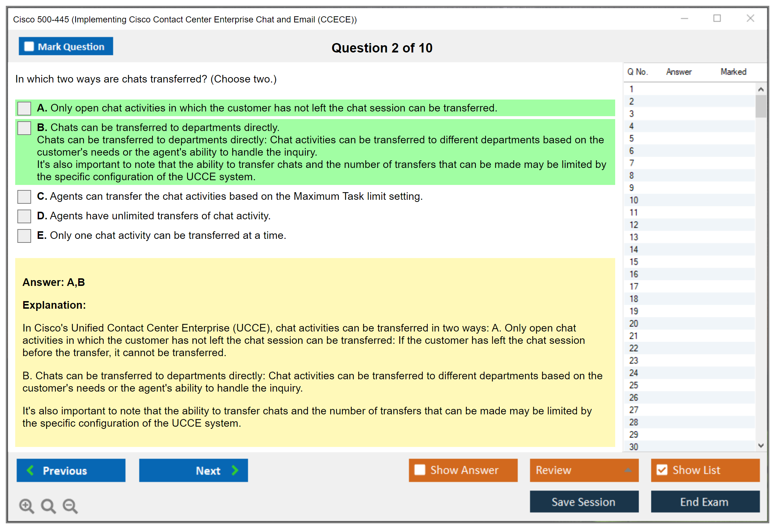Select checkbox for option C Maximum Task limit

pyautogui.click(x=24, y=197)
